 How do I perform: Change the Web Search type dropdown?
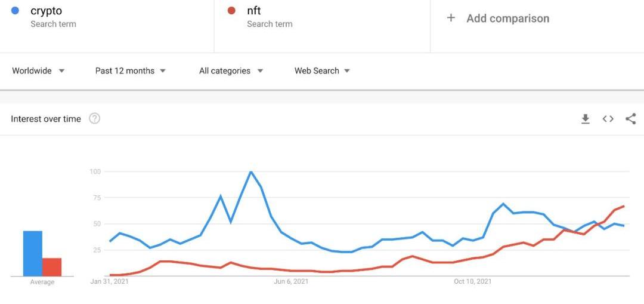(x=322, y=70)
